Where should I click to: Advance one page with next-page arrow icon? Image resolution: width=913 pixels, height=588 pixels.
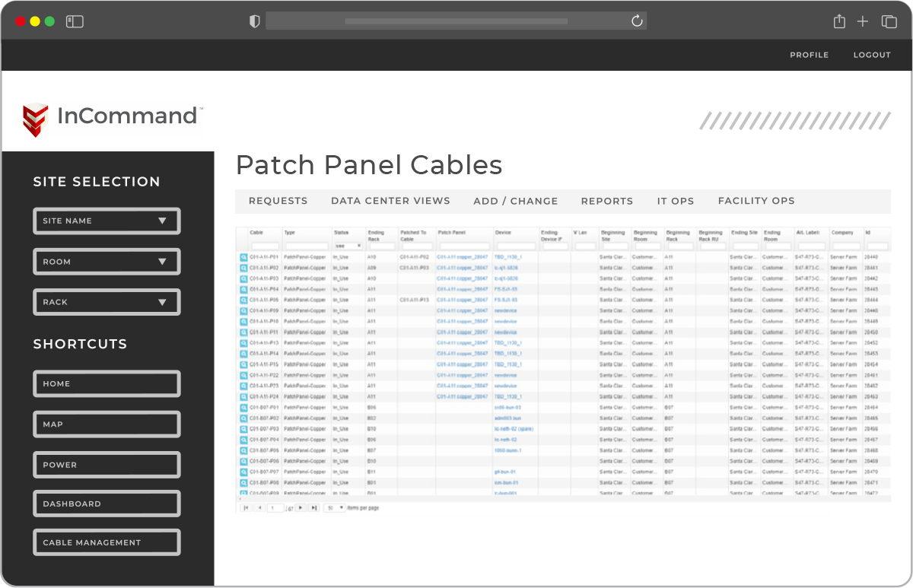(301, 507)
